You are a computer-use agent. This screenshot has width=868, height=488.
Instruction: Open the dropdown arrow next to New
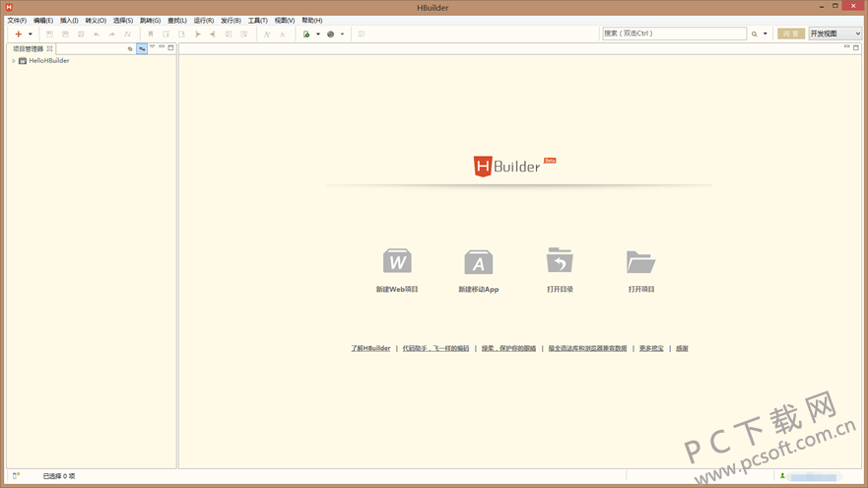tap(31, 35)
